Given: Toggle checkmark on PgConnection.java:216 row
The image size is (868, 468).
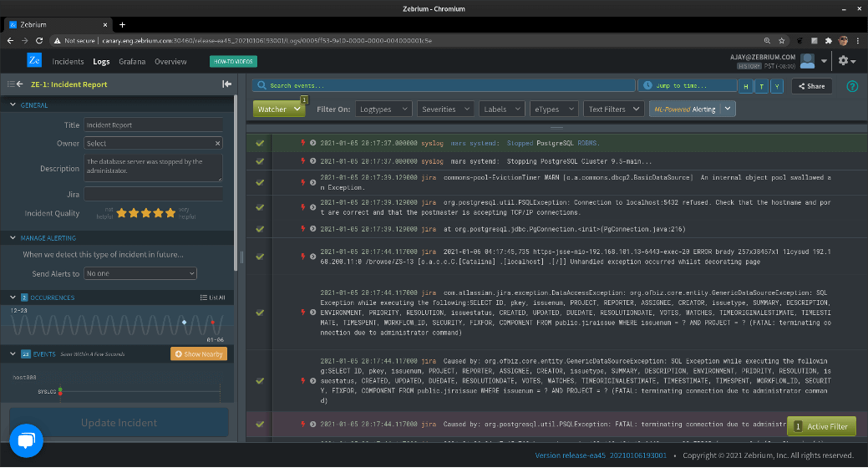Looking at the screenshot, I should coord(260,229).
